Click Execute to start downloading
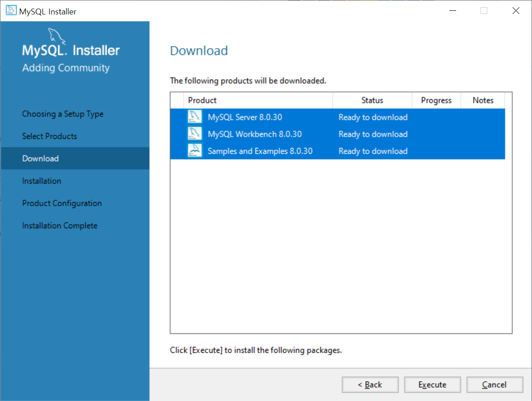532x401 pixels. pos(432,385)
